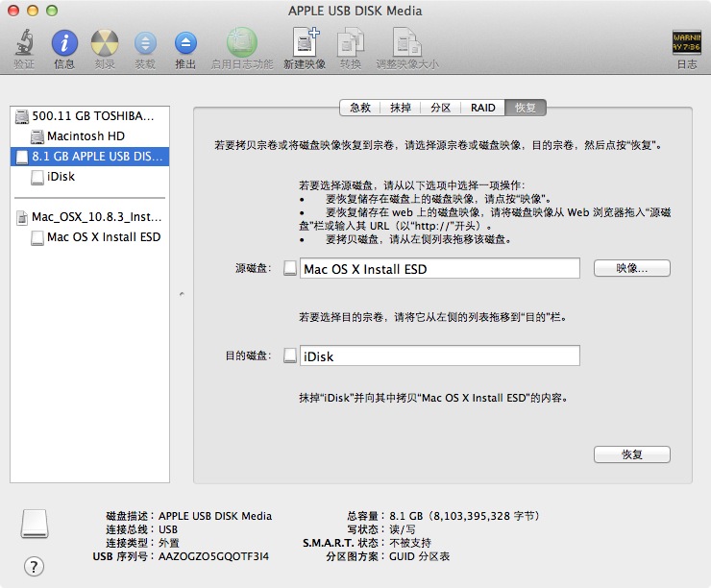Click the Image (映像...) button
The width and height of the screenshot is (711, 588).
[x=631, y=268]
